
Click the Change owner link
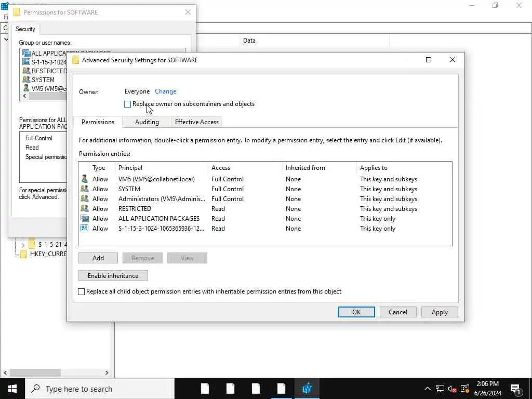pos(166,91)
